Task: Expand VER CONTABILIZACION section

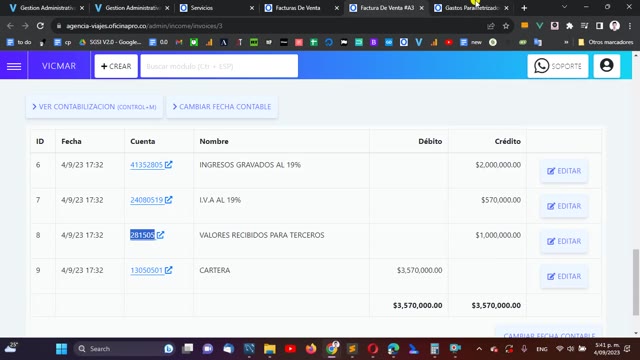Action: 94,107
